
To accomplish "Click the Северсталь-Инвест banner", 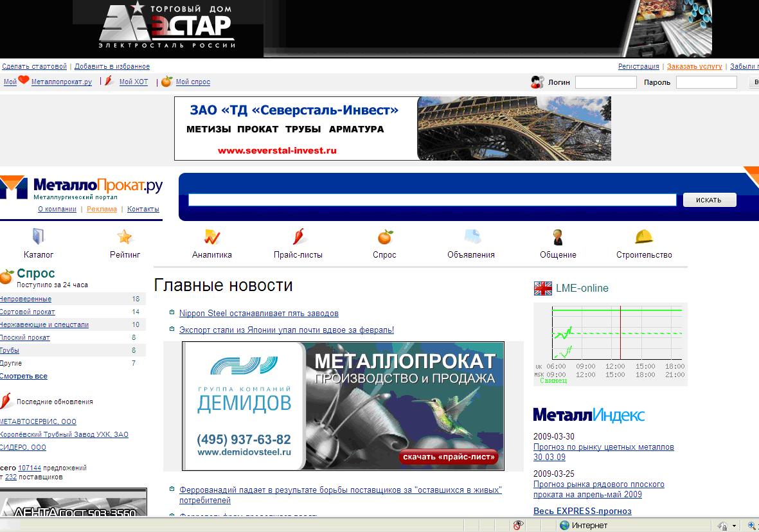I will tap(393, 129).
